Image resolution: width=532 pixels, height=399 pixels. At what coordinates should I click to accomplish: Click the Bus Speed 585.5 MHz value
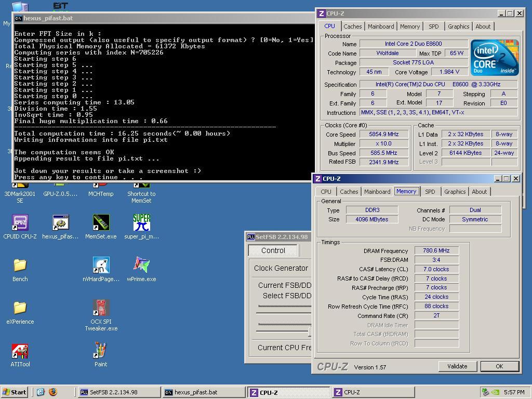click(x=384, y=153)
